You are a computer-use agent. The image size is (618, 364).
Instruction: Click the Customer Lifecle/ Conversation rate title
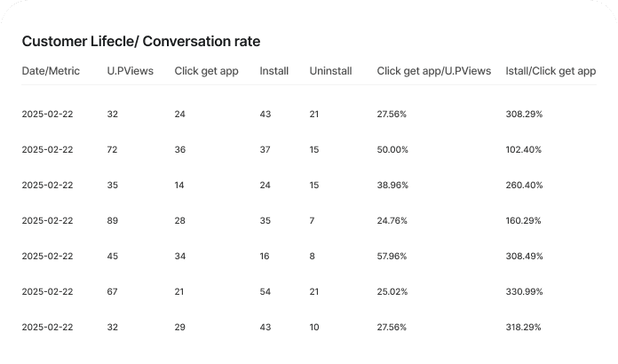tap(140, 42)
